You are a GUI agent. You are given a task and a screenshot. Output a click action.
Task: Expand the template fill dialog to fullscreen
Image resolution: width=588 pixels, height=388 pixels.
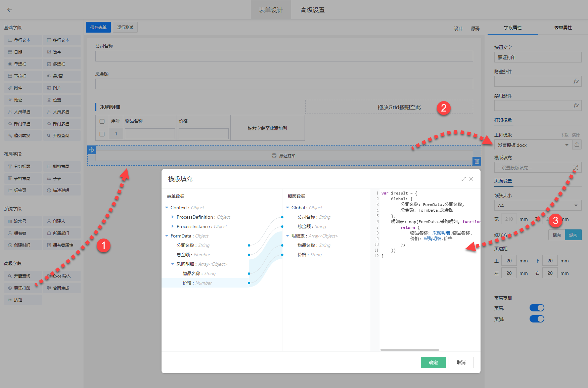(463, 179)
